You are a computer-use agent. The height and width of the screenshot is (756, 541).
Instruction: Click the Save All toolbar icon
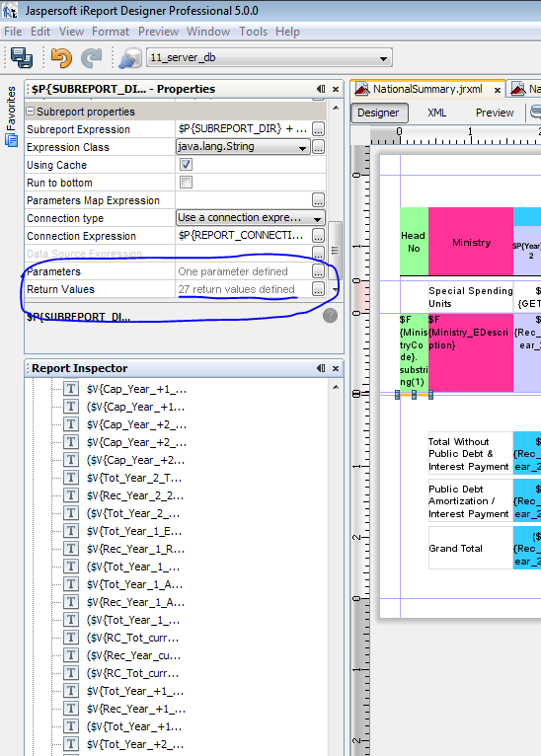pyautogui.click(x=22, y=58)
